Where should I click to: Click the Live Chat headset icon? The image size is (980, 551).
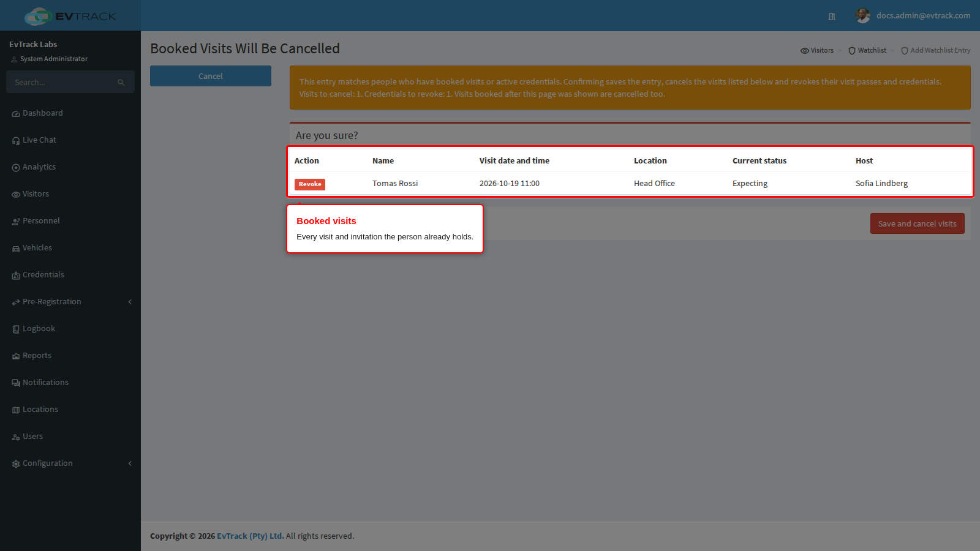tap(16, 141)
